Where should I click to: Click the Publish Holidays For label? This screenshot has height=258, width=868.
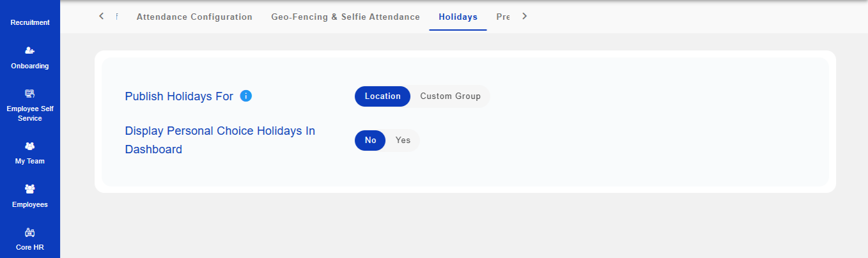[179, 97]
